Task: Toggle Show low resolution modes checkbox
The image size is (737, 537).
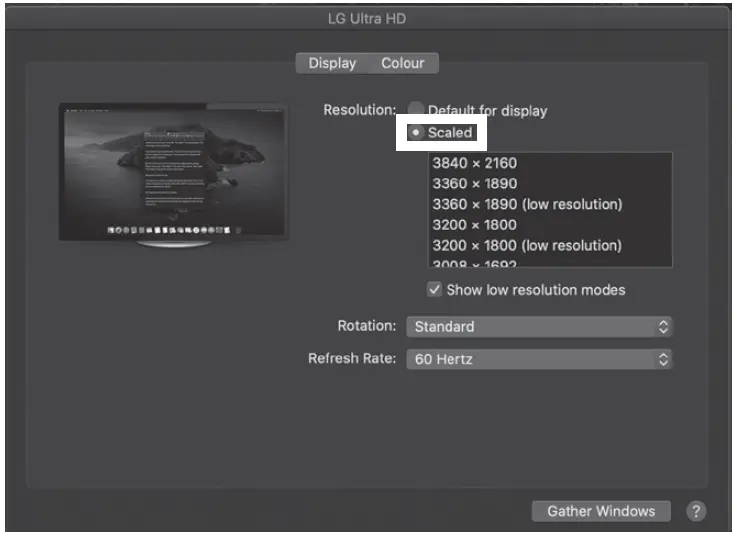Action: click(x=434, y=290)
